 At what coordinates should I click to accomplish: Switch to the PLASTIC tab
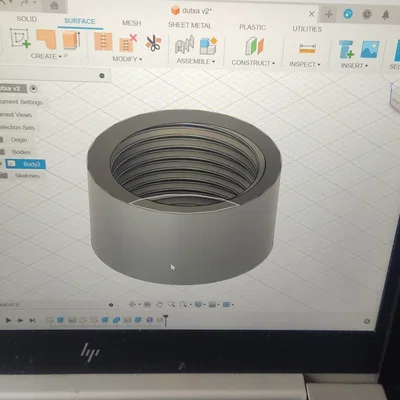pyautogui.click(x=252, y=27)
